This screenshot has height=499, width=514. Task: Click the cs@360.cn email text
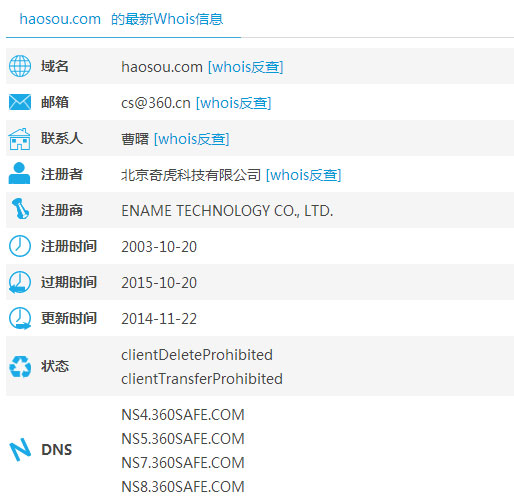tap(156, 103)
